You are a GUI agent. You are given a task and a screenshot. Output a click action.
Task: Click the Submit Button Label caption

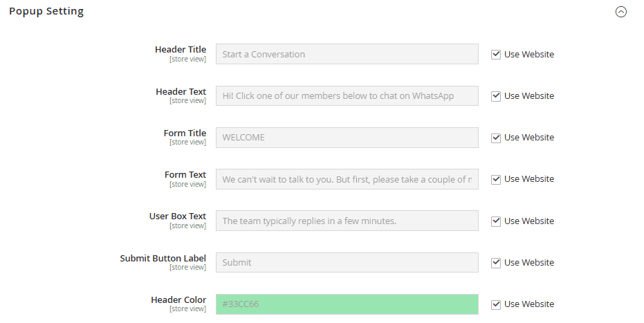[x=163, y=259]
